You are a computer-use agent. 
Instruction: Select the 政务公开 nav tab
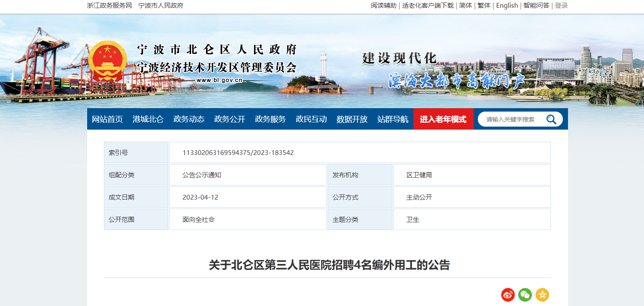tap(230, 119)
